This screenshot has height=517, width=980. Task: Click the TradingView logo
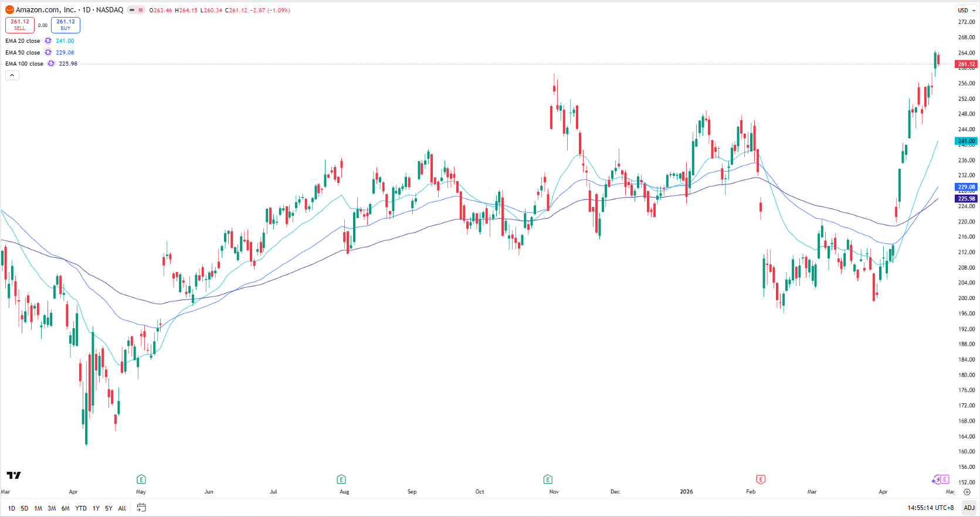click(x=13, y=475)
